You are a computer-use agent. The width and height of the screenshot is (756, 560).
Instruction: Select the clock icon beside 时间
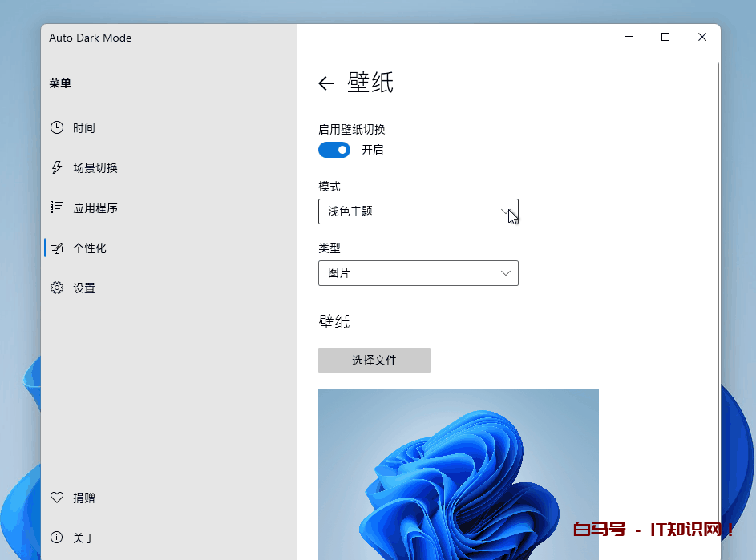click(x=56, y=127)
